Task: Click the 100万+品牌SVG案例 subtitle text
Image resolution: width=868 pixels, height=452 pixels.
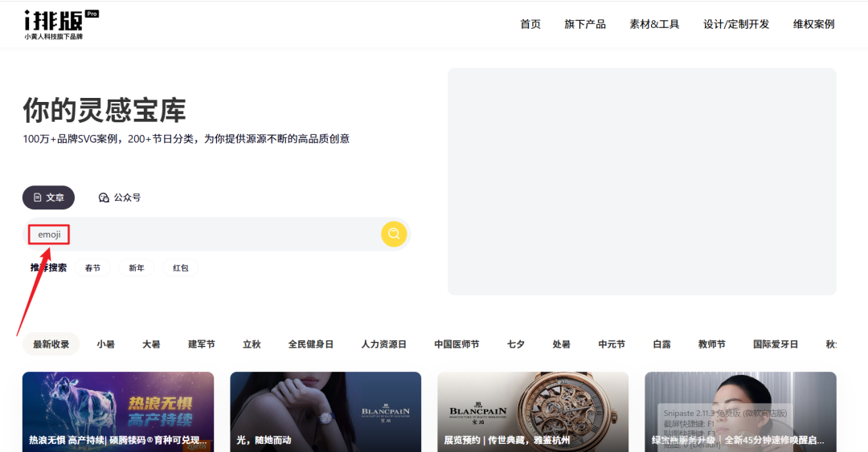Action: (x=186, y=139)
